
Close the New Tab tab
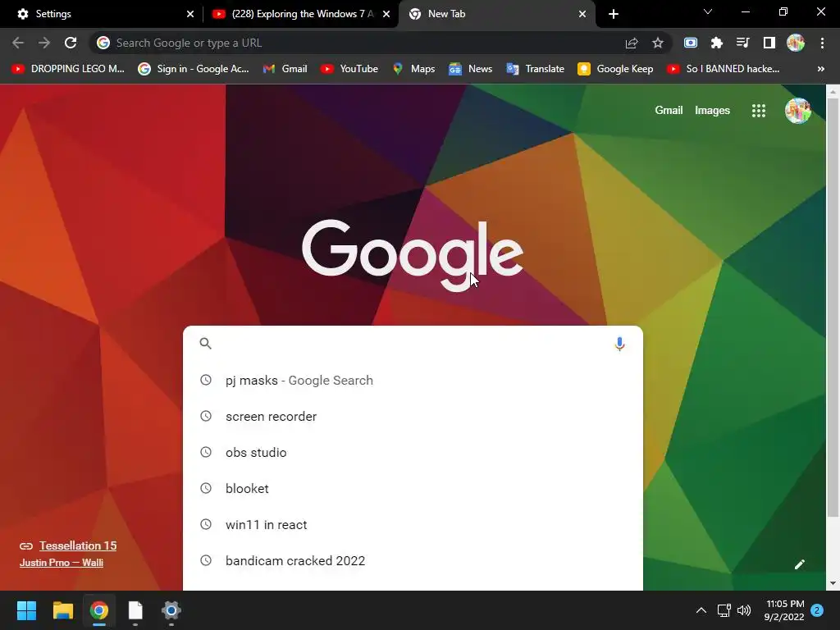[582, 14]
